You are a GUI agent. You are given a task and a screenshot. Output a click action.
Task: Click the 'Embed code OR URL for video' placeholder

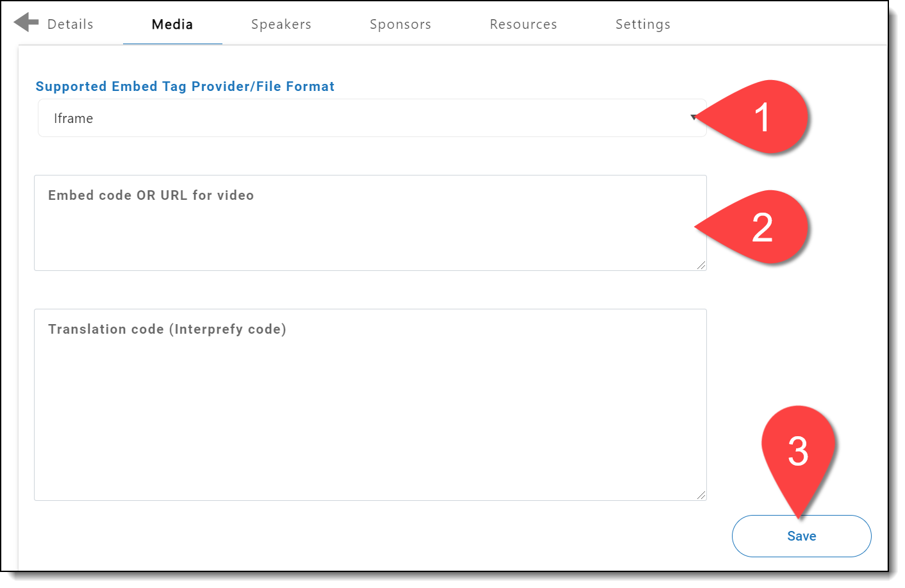point(151,195)
